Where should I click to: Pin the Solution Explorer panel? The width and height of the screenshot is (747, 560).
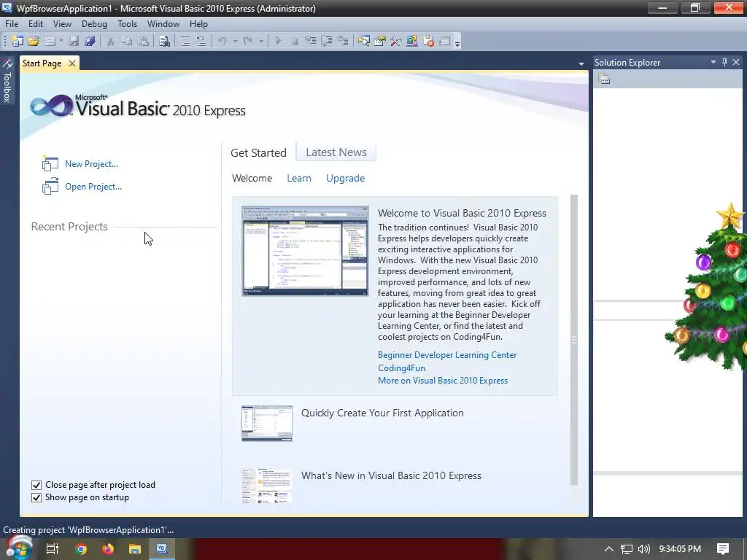724,63
